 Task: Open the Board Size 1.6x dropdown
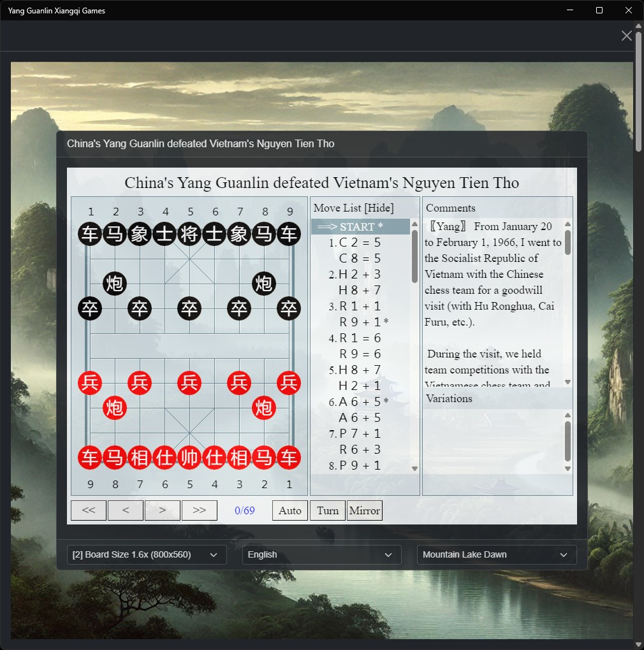(147, 554)
